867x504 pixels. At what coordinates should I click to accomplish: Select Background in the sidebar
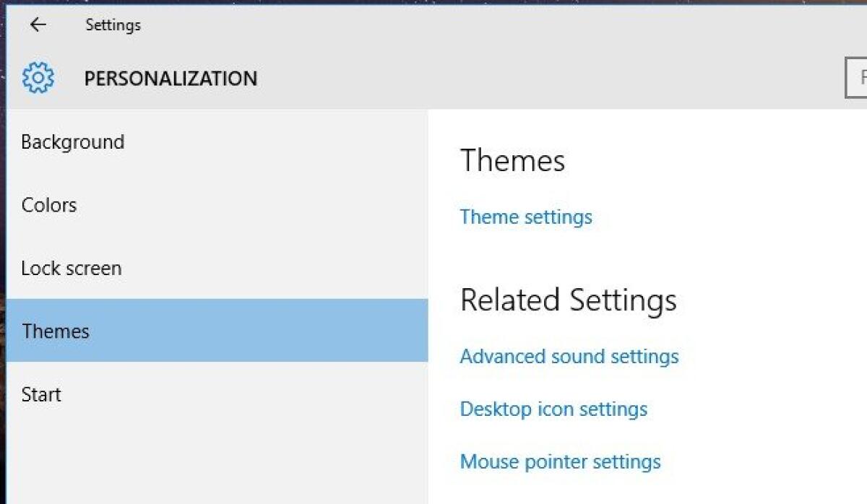click(x=72, y=142)
